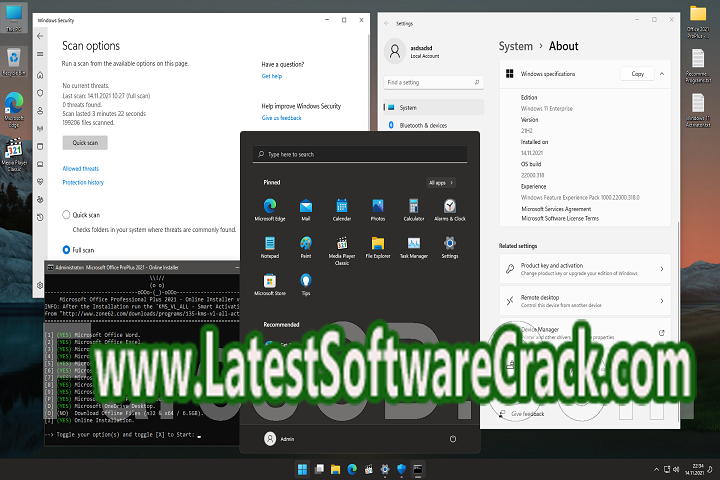720x480 pixels.
Task: Open Photos app in Start menu
Action: (378, 206)
